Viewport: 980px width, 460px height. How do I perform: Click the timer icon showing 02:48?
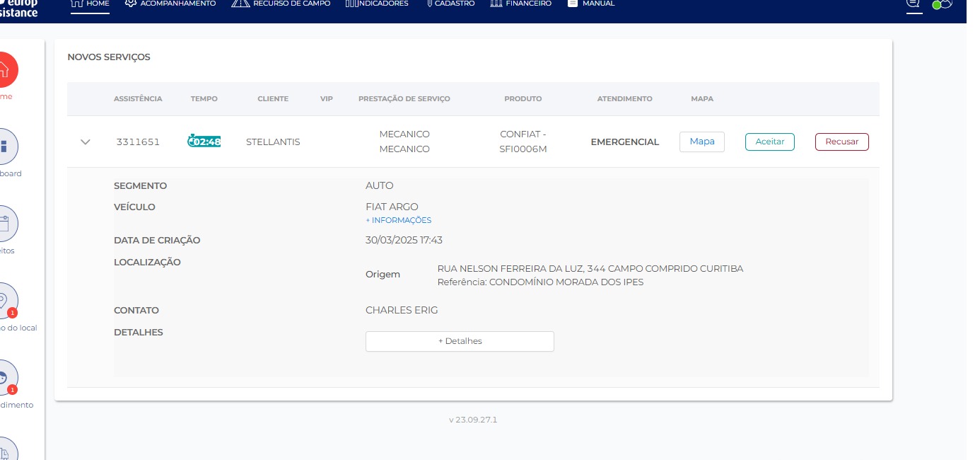[x=204, y=142]
